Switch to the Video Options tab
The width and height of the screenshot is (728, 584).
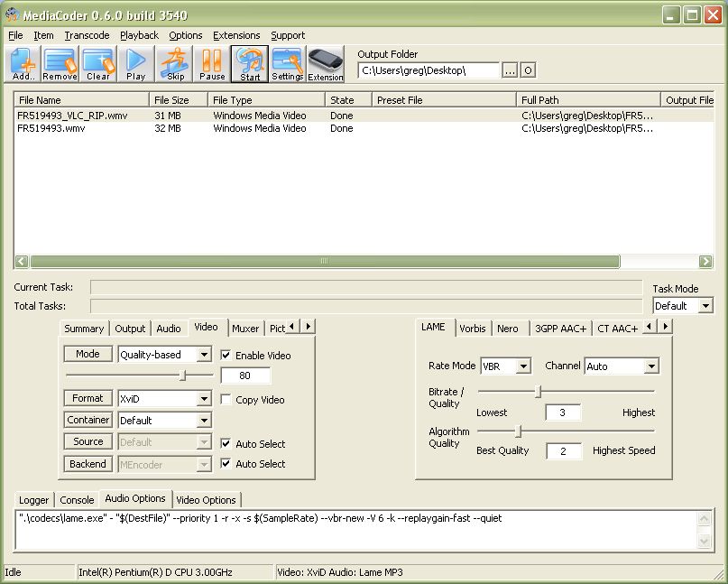pos(206,500)
